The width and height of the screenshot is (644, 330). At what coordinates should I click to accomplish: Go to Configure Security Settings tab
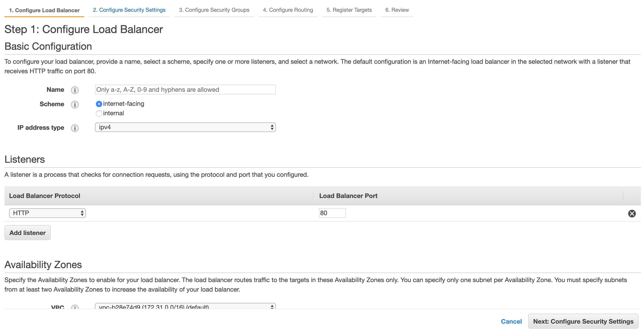click(x=129, y=10)
